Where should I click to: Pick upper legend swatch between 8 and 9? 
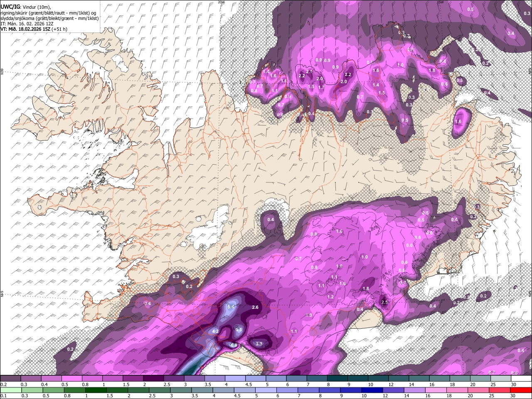pyautogui.click(x=337, y=379)
